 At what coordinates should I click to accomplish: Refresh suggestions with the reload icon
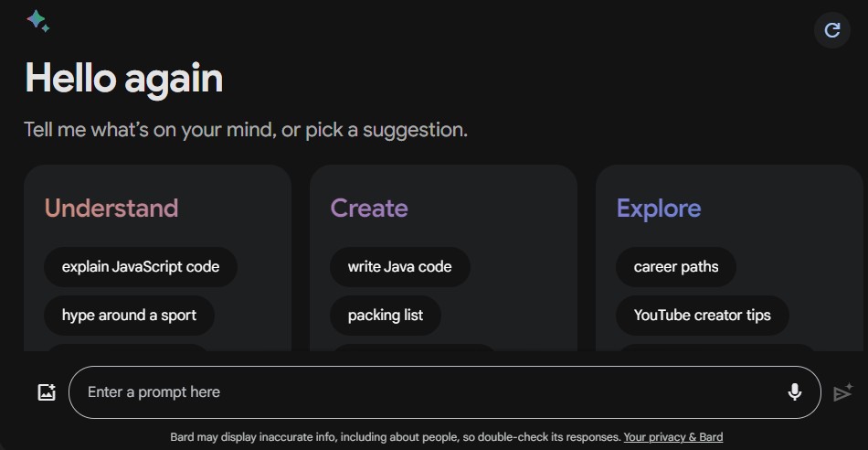pyautogui.click(x=832, y=30)
